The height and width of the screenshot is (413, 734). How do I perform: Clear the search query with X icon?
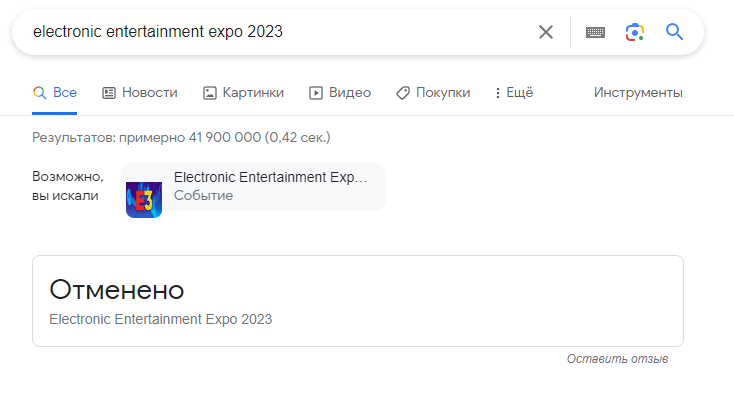pos(546,32)
